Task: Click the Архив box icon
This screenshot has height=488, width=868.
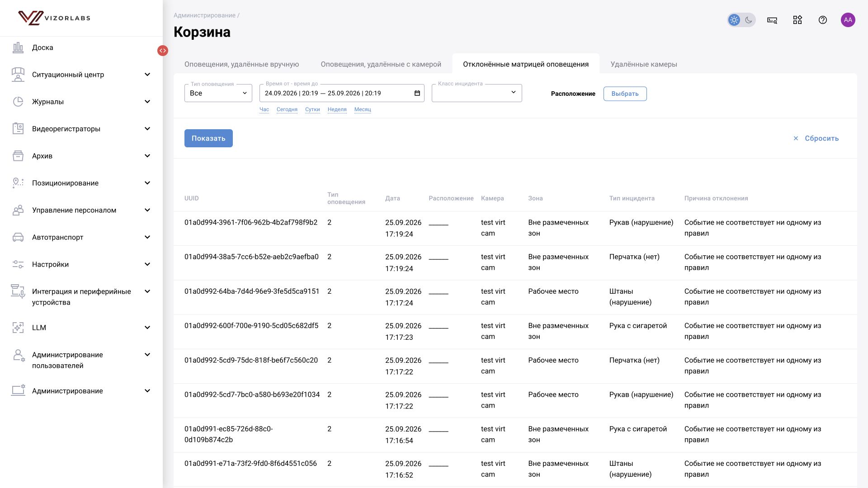Action: coord(18,156)
